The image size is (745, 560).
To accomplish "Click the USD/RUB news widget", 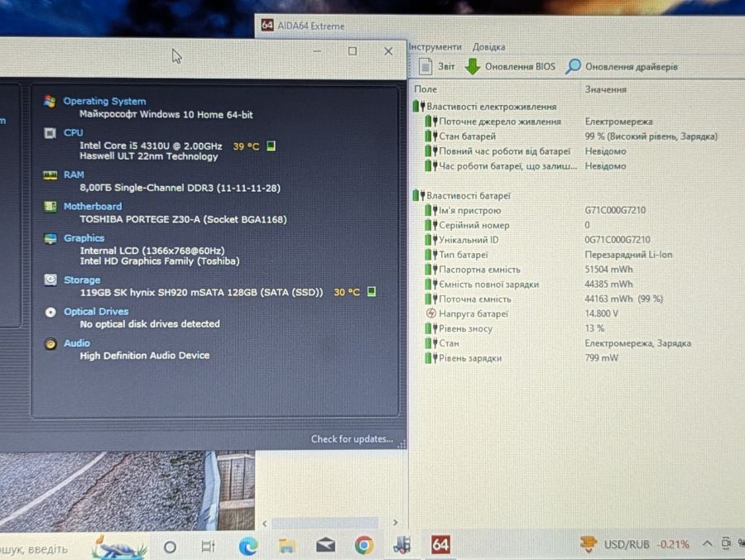I will click(x=634, y=544).
